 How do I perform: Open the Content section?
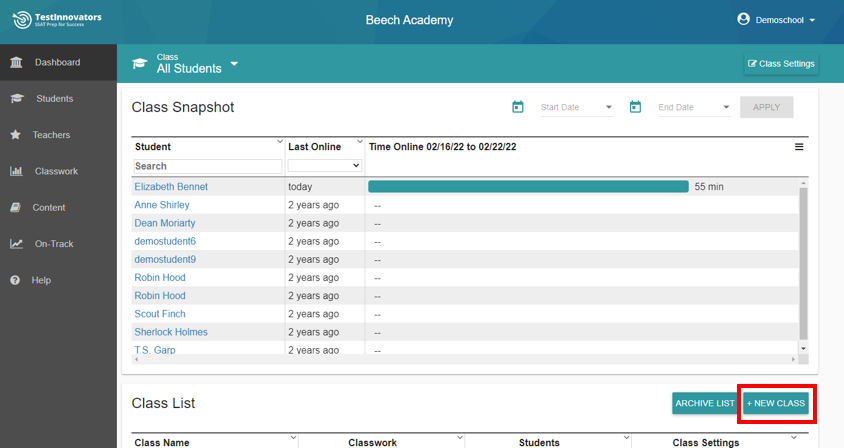pos(58,207)
